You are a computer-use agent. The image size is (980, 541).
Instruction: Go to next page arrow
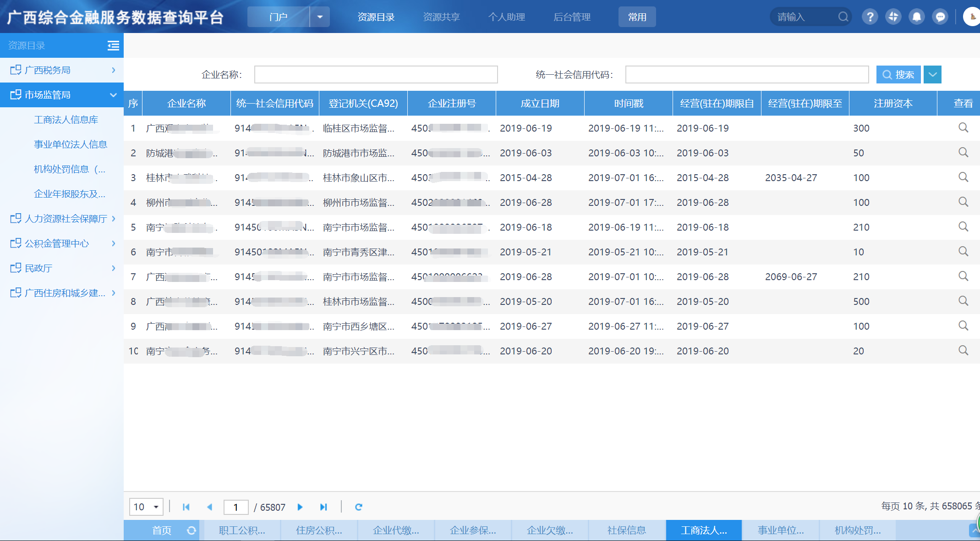coord(300,507)
